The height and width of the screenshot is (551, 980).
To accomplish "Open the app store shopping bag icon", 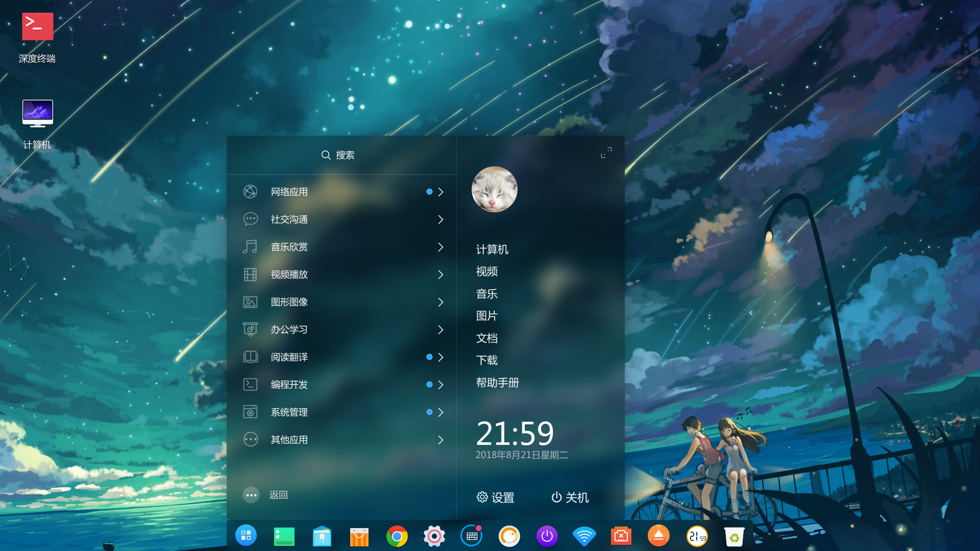I will pos(359,537).
